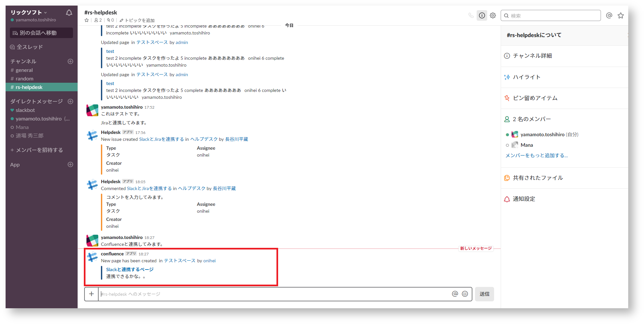
Task: Open the workspace menu リックソフト
Action: click(29, 12)
